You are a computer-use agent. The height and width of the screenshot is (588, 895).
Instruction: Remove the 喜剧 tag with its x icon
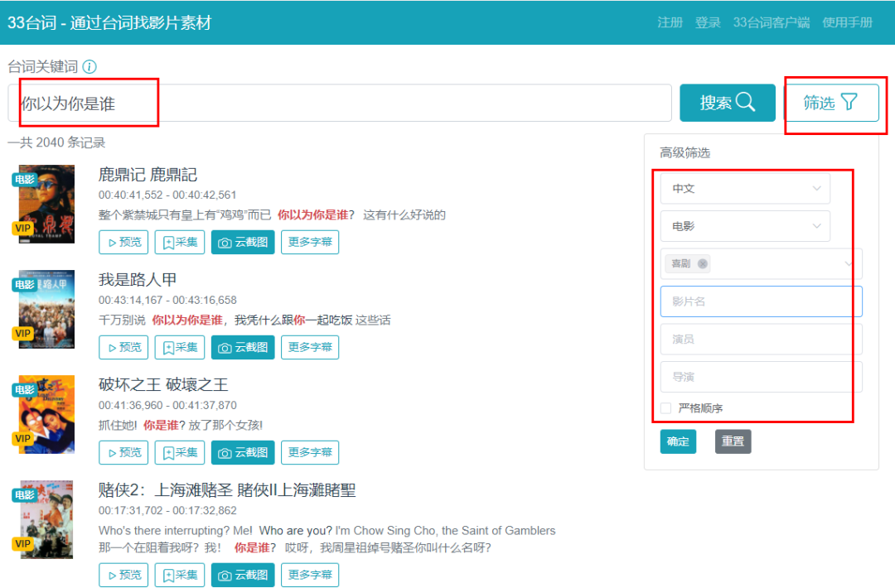703,263
